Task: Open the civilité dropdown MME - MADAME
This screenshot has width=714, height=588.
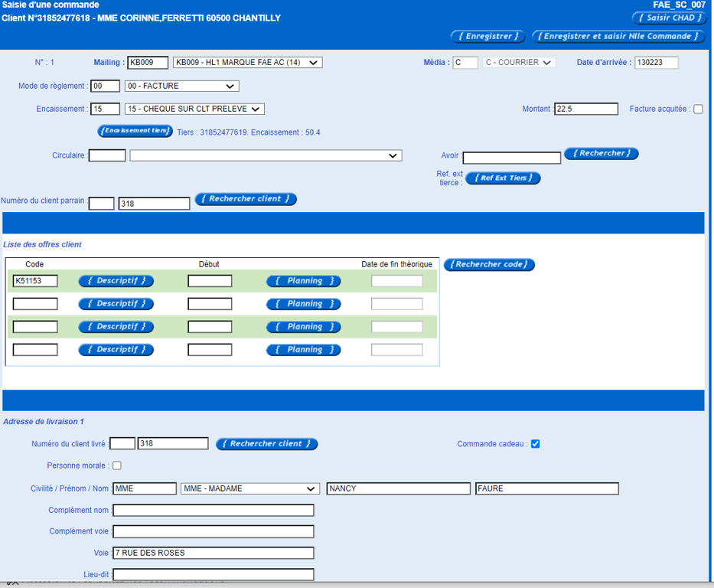Action: 249,488
